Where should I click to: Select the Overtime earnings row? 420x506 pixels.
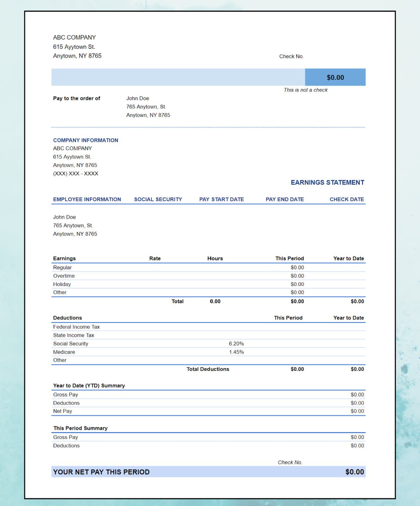64,275
